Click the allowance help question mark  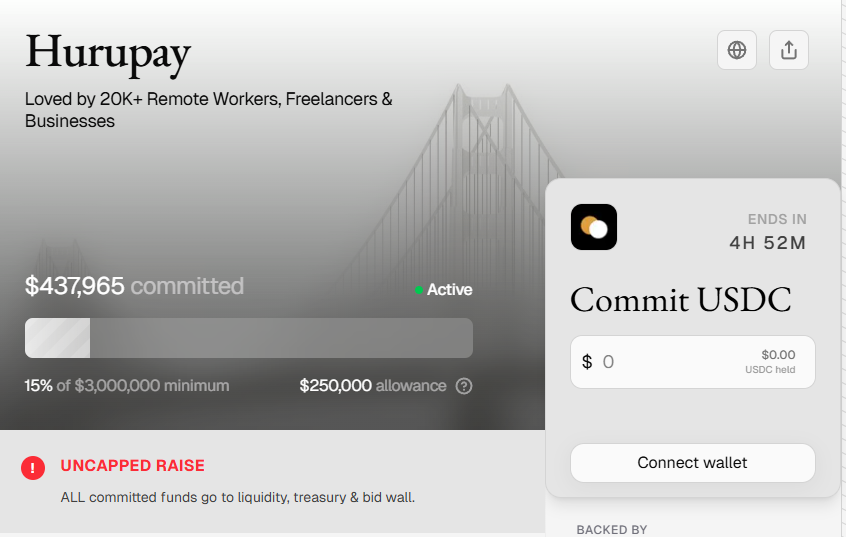(464, 386)
